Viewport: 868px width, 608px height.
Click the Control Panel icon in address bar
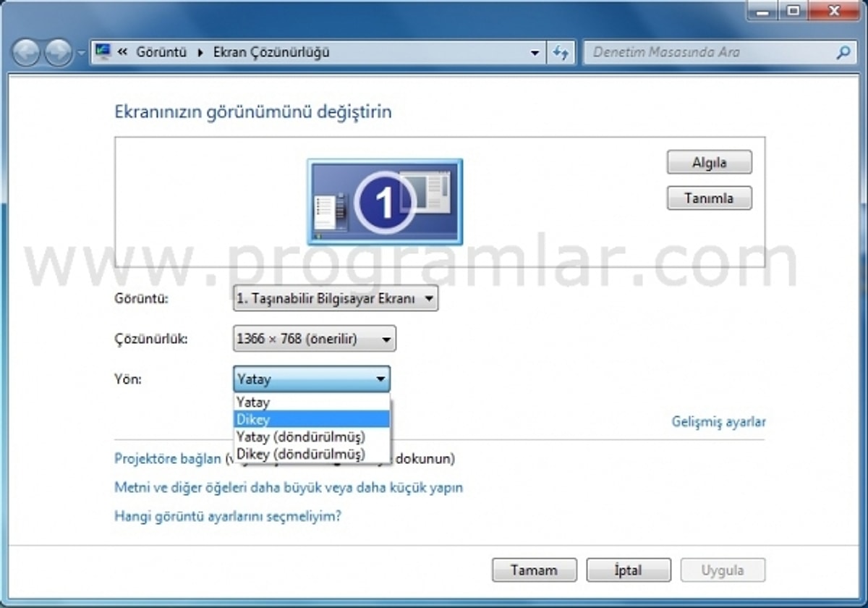[103, 52]
